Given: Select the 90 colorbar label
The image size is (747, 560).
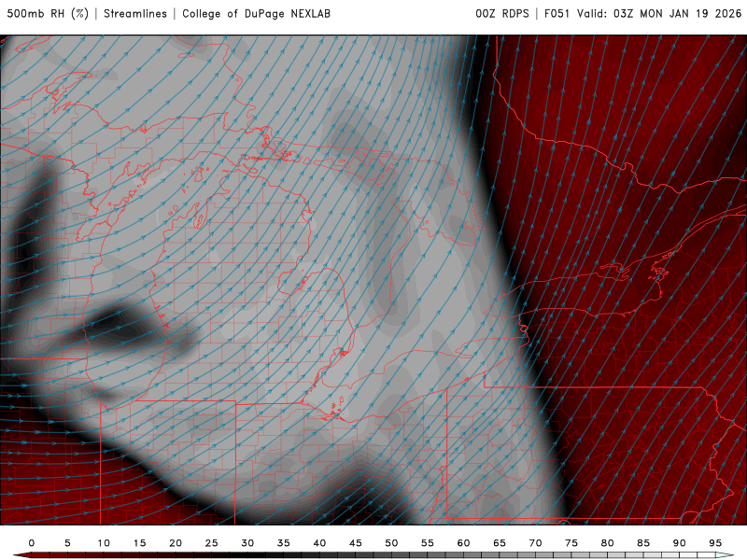Looking at the screenshot, I should [679, 543].
